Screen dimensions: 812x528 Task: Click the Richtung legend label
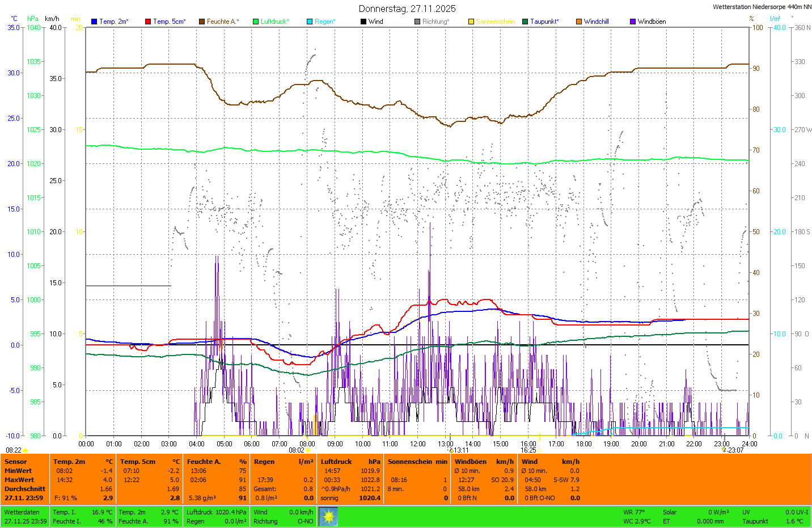pos(435,22)
